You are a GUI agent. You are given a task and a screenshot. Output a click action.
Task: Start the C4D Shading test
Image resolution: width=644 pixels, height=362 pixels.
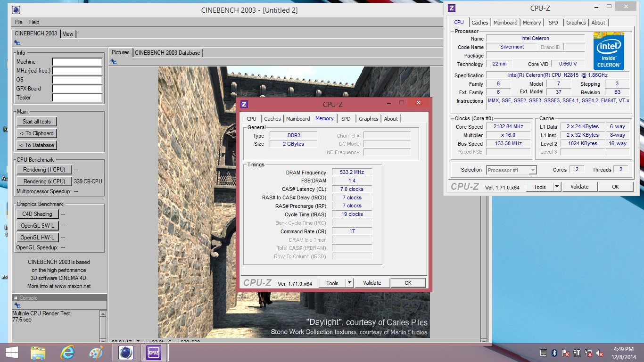point(37,214)
